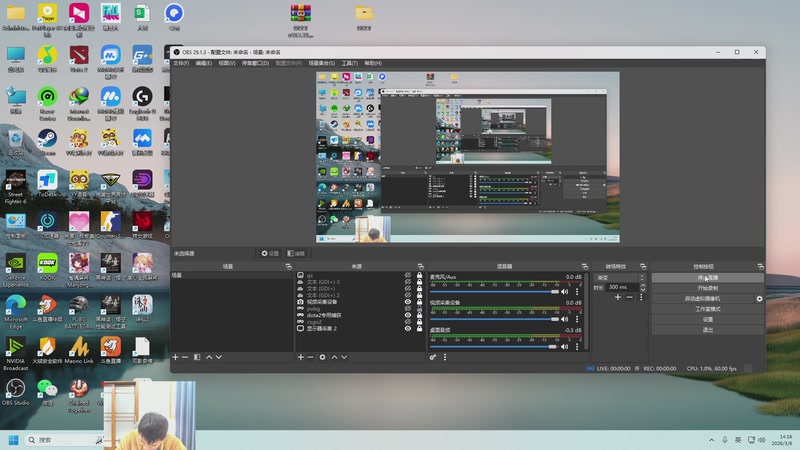Remove the selected scene with the minus icon
The height and width of the screenshot is (450, 800).
185,357
